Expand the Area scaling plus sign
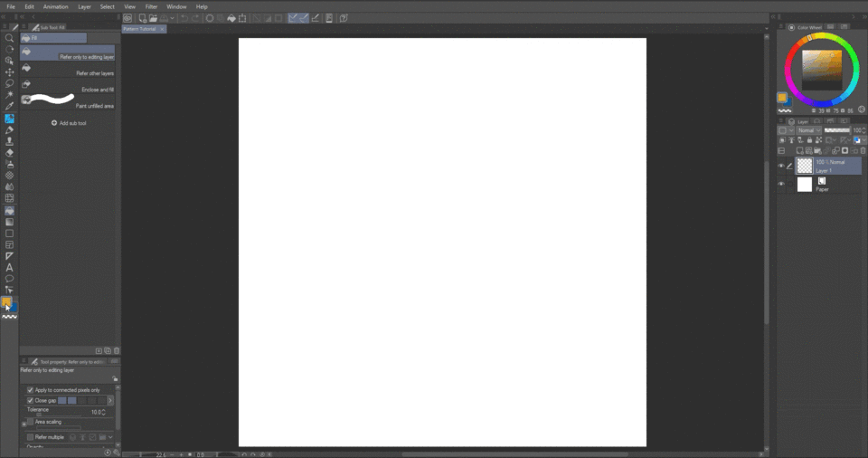 coord(24,424)
